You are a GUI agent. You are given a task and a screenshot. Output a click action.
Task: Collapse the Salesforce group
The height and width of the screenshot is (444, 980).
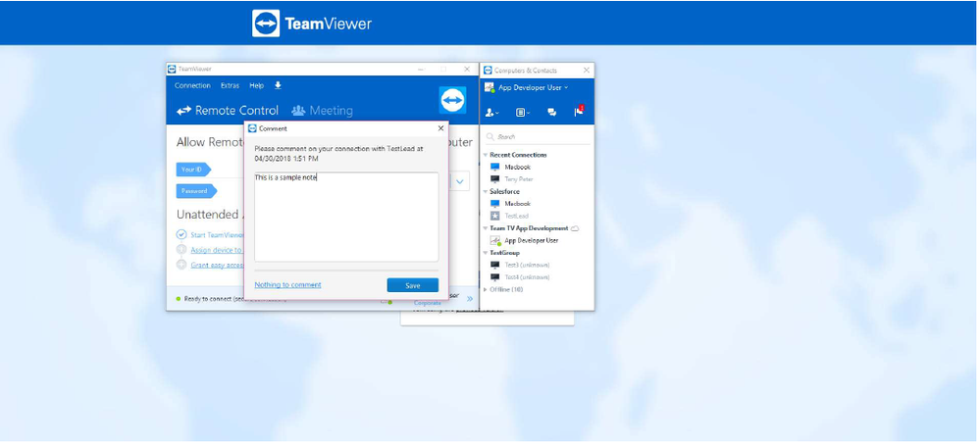click(x=486, y=192)
